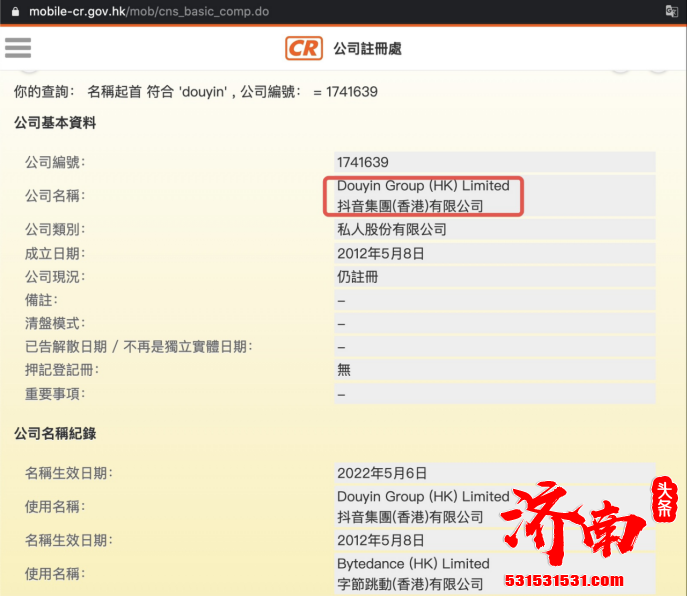
Task: Click the 2012年5月8日 incorporation date value
Action: (381, 254)
